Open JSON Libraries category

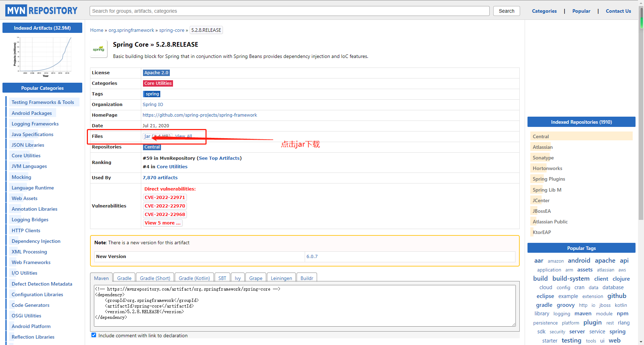pyautogui.click(x=28, y=145)
